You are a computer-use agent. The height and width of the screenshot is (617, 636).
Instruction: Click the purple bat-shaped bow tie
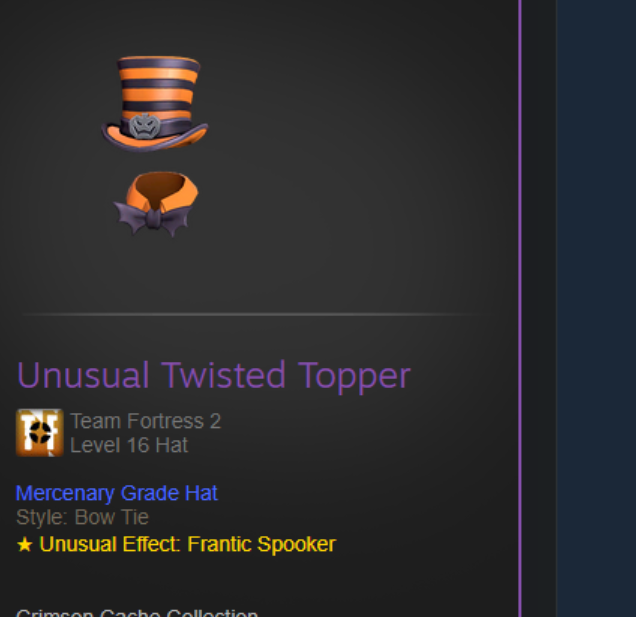tap(152, 218)
